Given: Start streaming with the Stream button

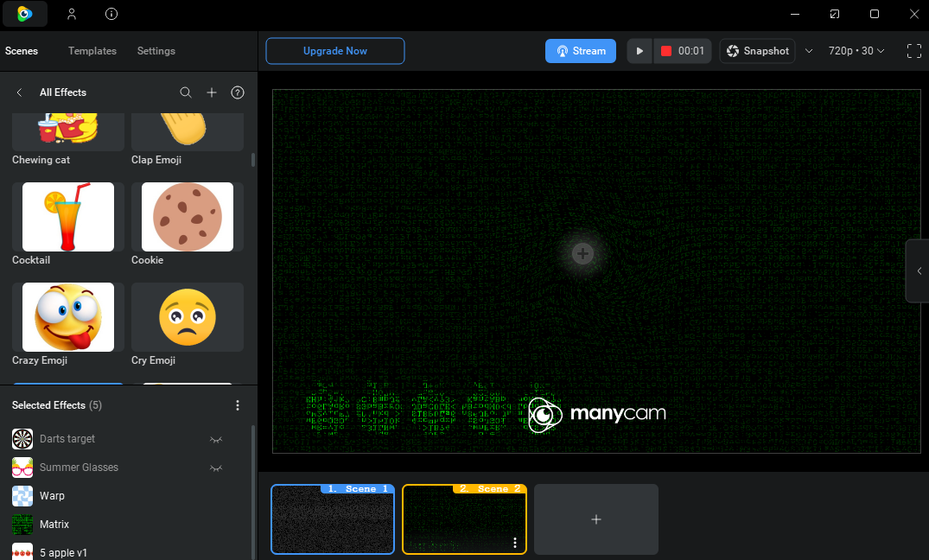Looking at the screenshot, I should point(581,51).
